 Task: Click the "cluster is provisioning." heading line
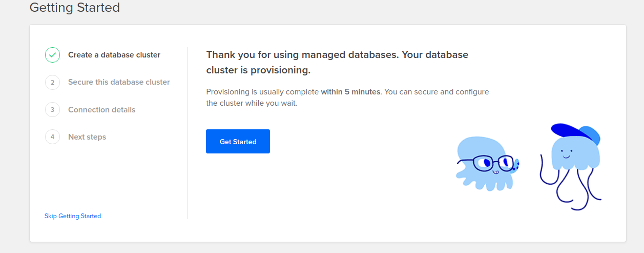258,70
